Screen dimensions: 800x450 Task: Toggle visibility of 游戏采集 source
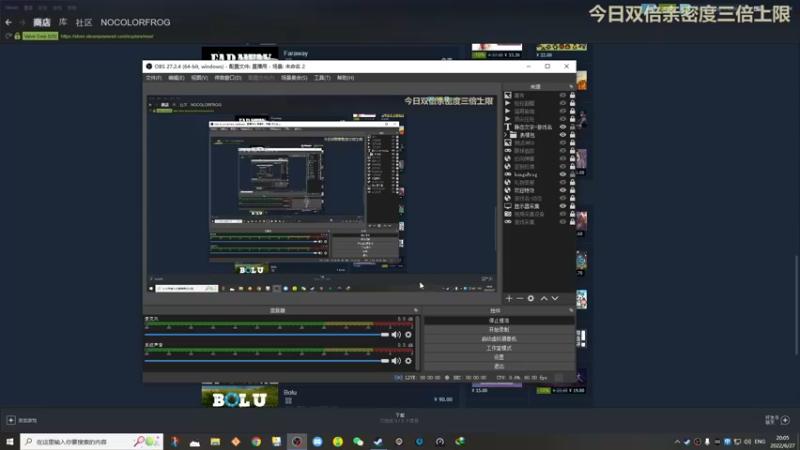tap(563, 222)
